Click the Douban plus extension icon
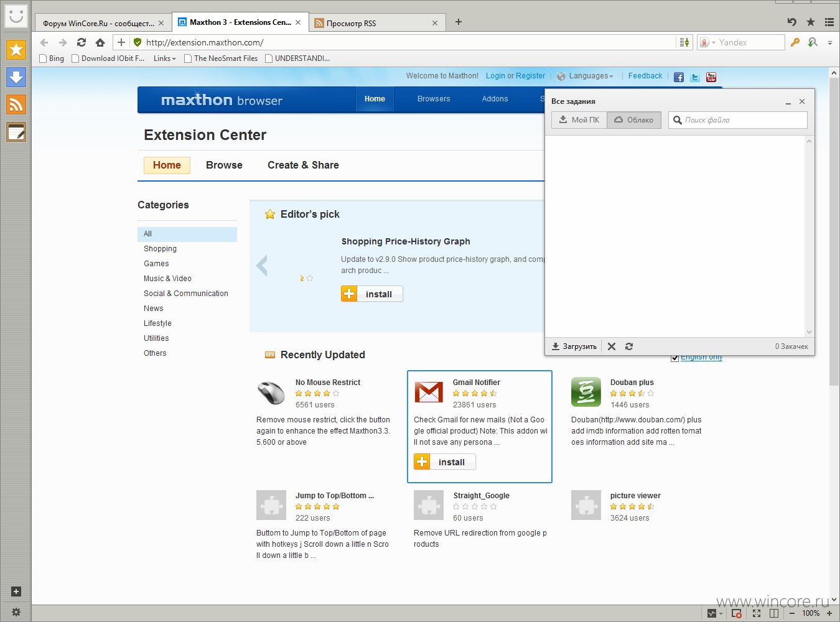The width and height of the screenshot is (840, 622). point(586,392)
